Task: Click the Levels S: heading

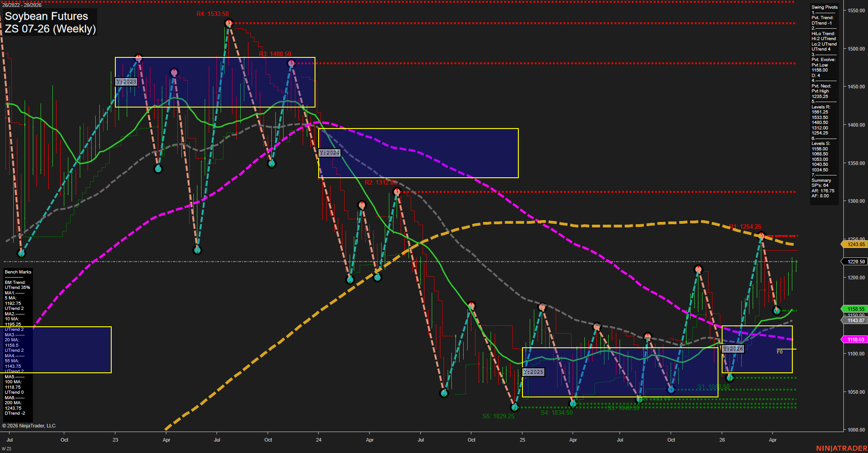Action: coord(821,144)
